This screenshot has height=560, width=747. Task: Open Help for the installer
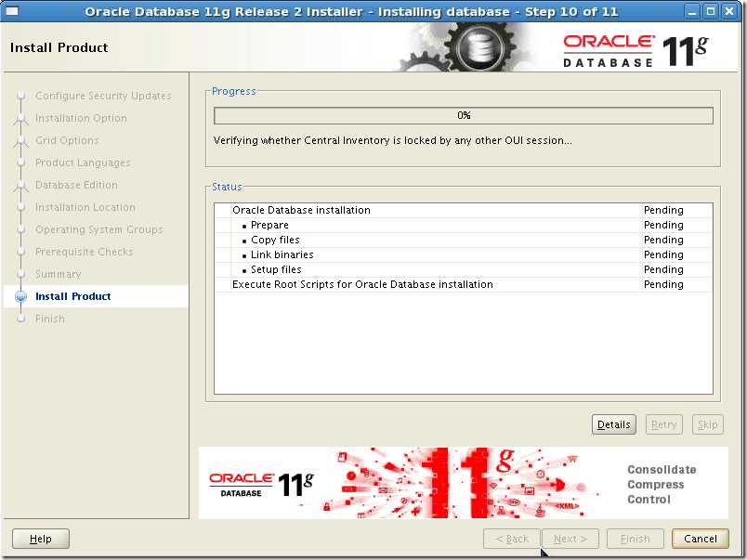41,539
